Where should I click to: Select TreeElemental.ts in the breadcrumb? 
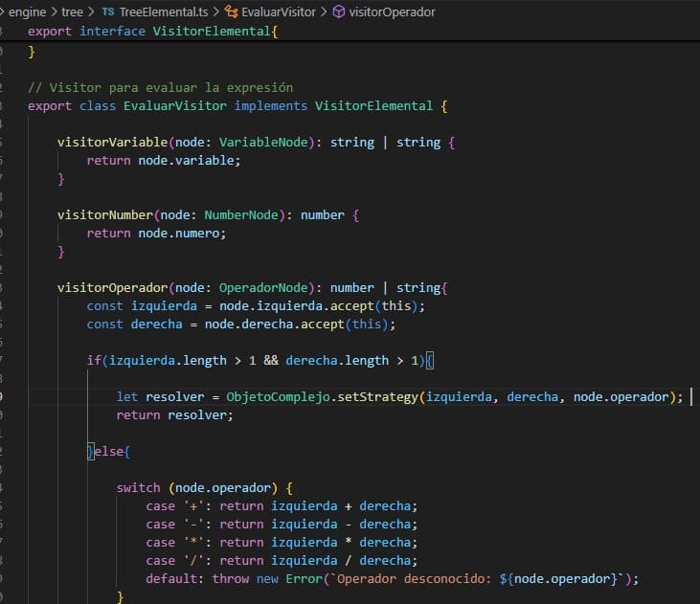(x=160, y=12)
